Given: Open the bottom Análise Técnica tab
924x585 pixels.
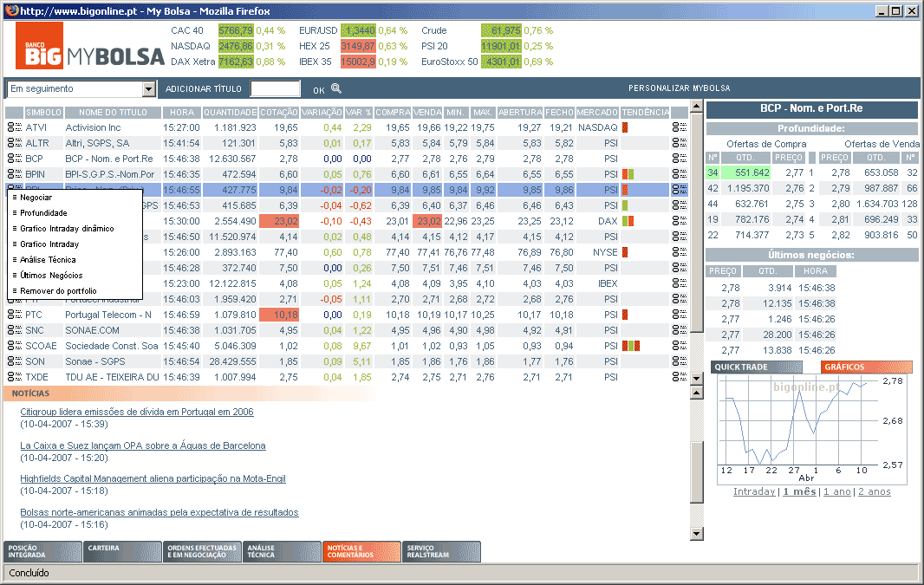Looking at the screenshot, I should pos(282,551).
